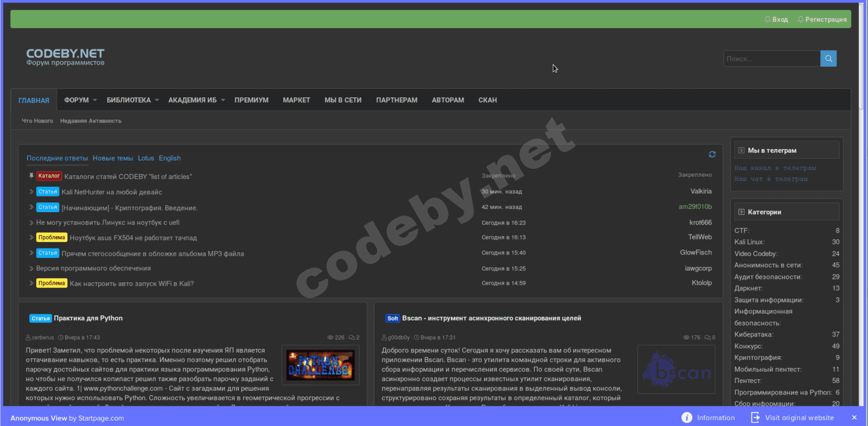Viewport: 868px width, 426px height.
Task: Focus the Поиск search field
Action: pos(772,59)
